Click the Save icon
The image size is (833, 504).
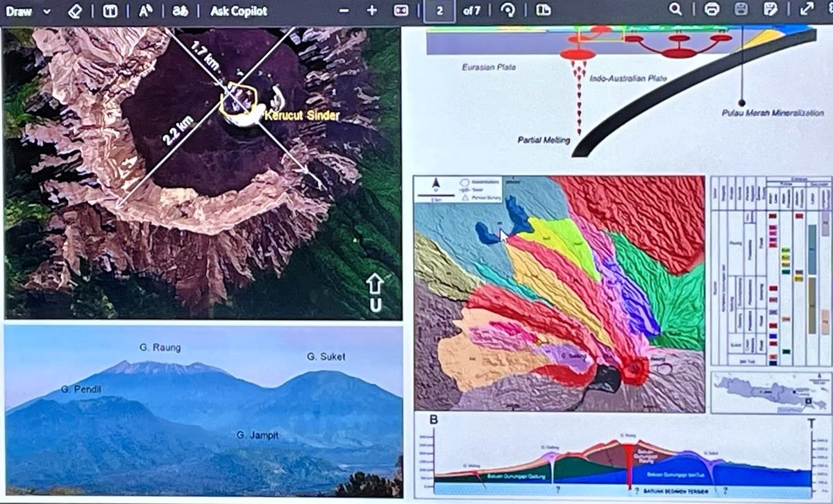tap(741, 10)
